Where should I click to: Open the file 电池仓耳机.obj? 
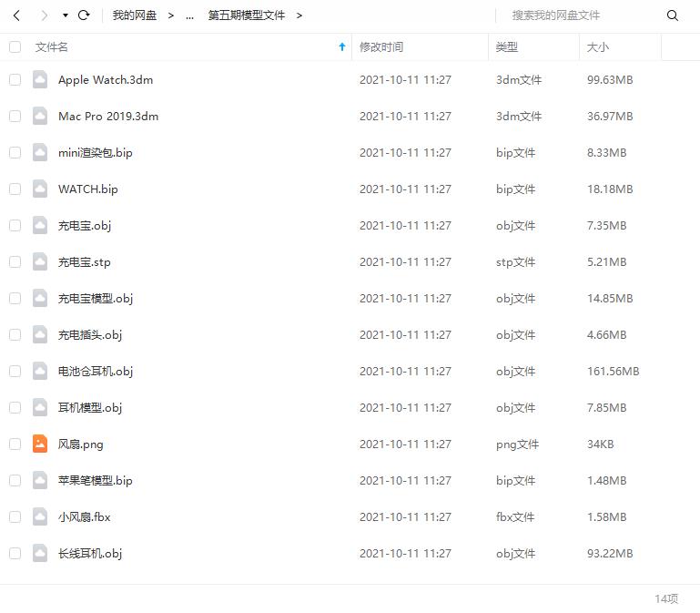point(96,371)
